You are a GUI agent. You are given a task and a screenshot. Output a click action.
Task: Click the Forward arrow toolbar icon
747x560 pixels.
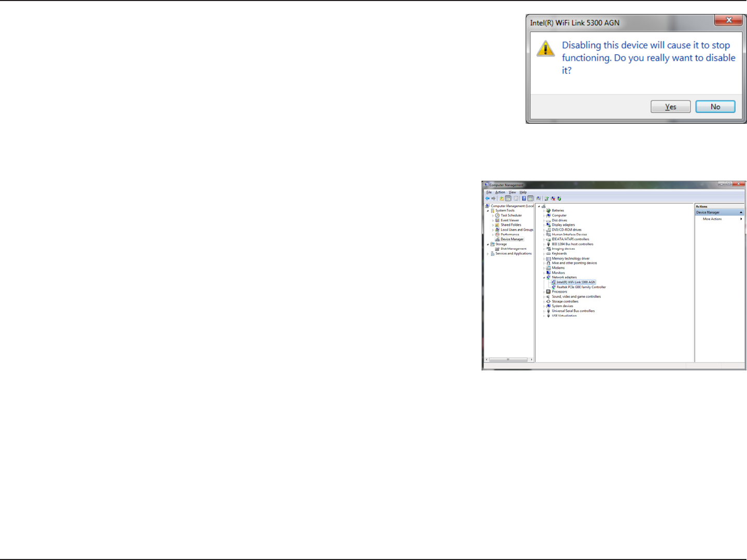tap(493, 198)
